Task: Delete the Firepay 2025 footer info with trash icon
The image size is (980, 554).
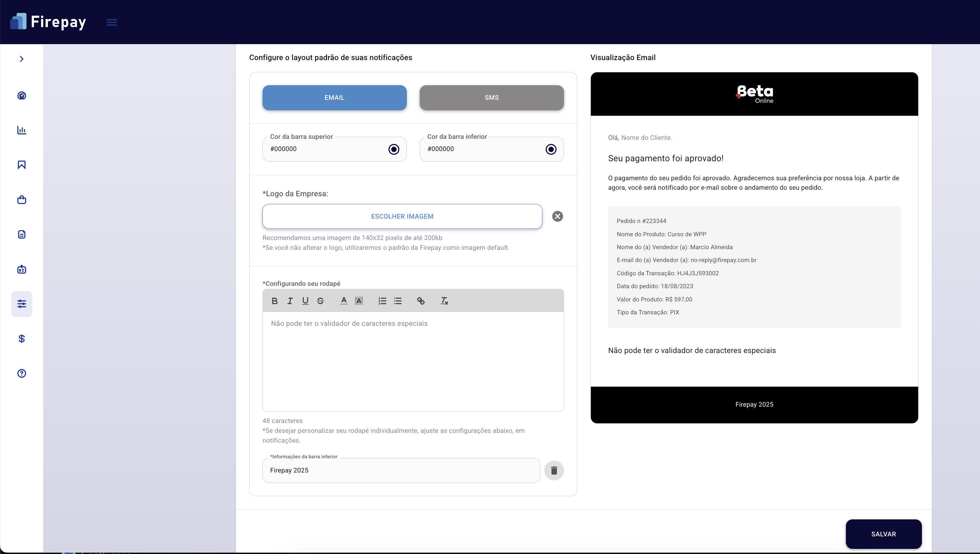Action: click(x=554, y=471)
